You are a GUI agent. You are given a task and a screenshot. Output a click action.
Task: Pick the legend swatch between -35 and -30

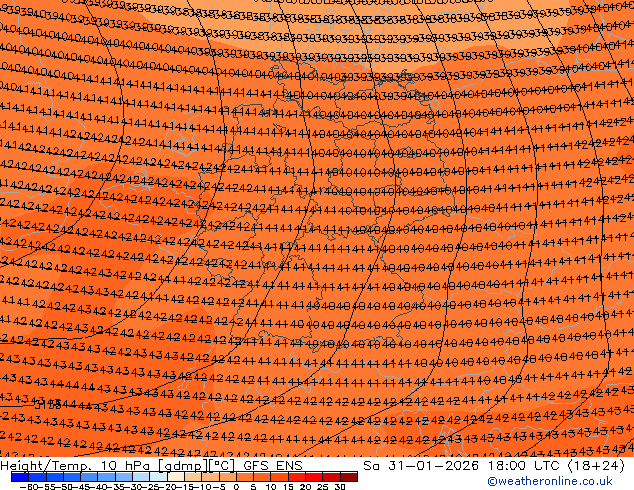click(124, 477)
